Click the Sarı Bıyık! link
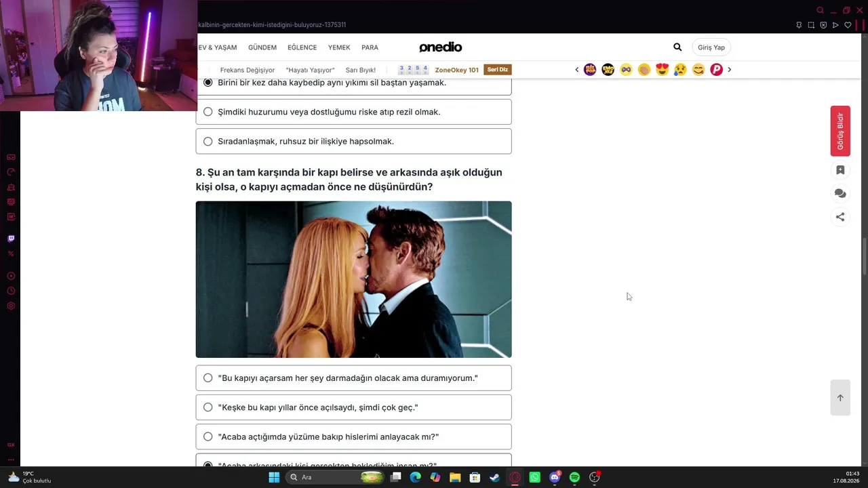Image resolution: width=868 pixels, height=488 pixels. (x=361, y=70)
